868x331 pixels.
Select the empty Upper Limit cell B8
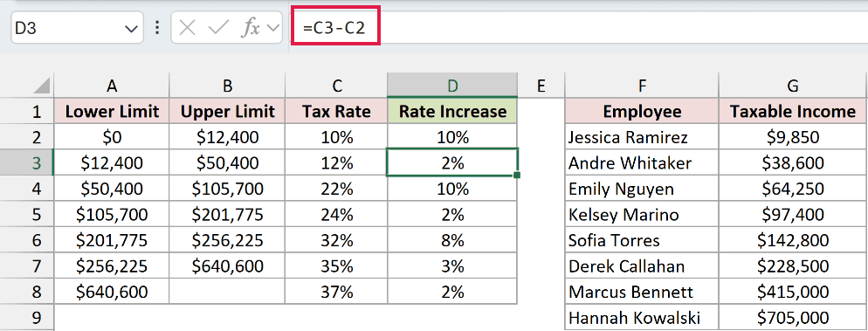pyautogui.click(x=228, y=291)
